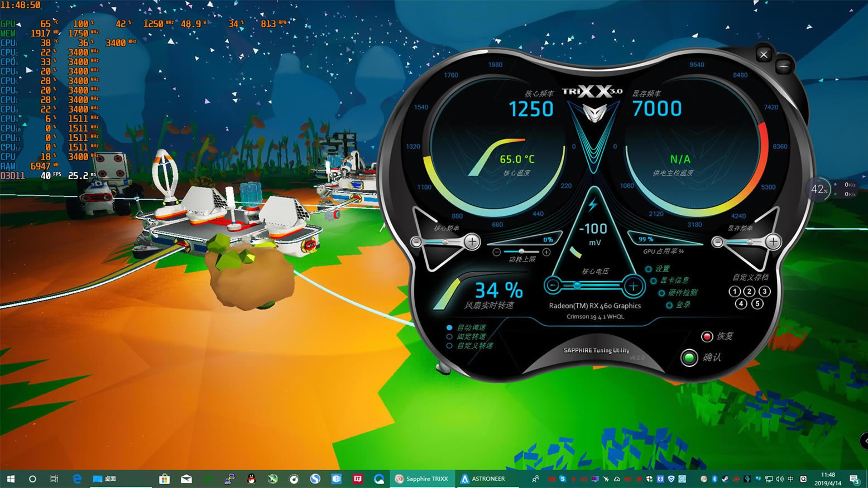Increase core voltage with plus button

(634, 286)
